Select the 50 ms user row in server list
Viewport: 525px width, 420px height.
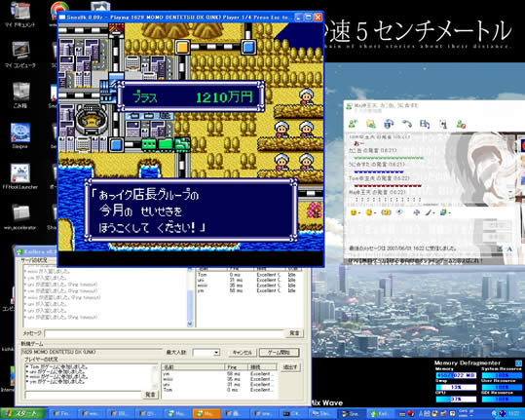tap(249, 290)
